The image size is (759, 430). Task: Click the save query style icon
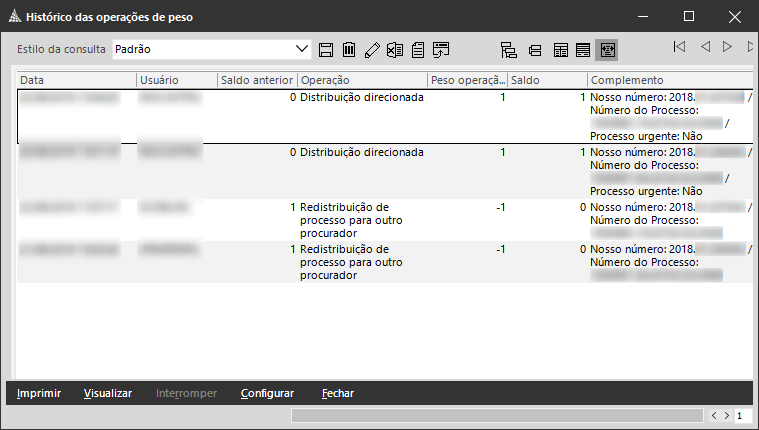325,49
